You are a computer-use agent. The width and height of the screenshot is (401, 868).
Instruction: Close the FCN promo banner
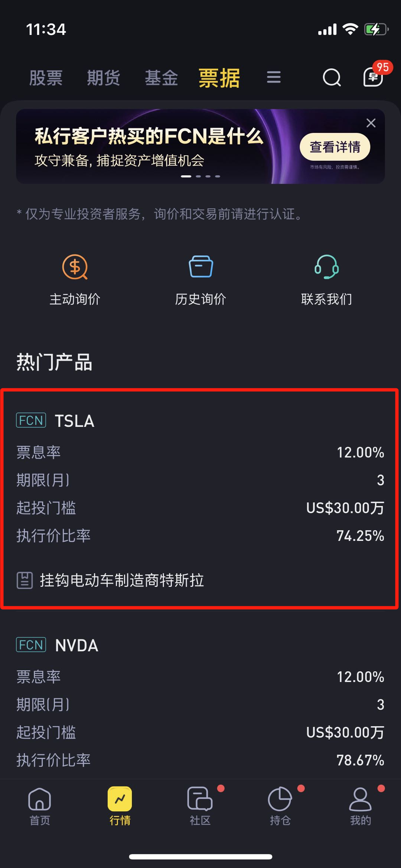click(371, 123)
